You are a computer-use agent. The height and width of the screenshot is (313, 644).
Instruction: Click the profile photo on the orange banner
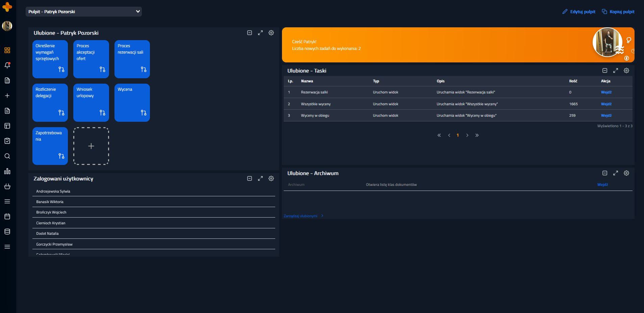(x=608, y=42)
